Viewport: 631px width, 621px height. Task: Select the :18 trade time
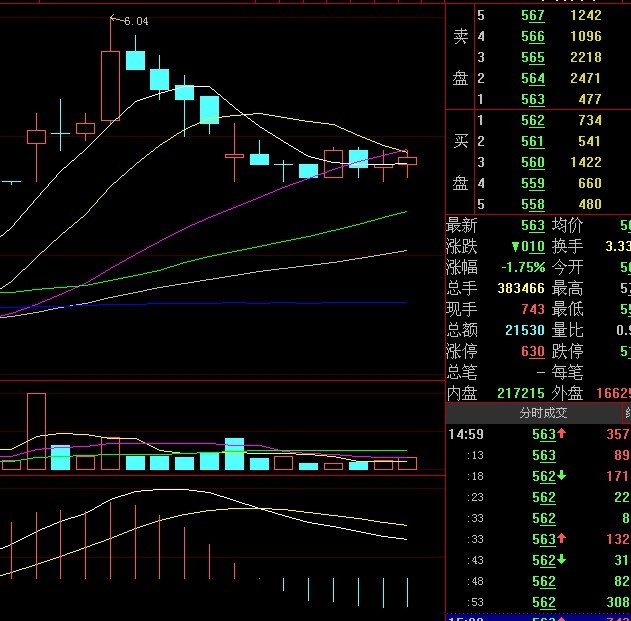[475, 476]
